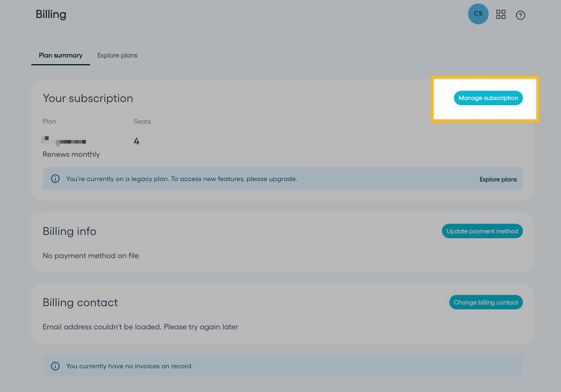Select the Billing contact heading
561x392 pixels.
(80, 303)
